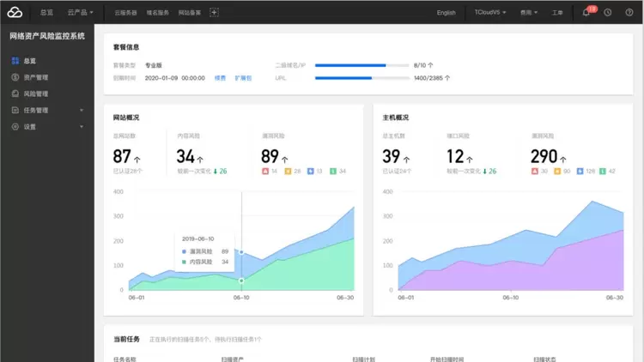Click the 扩展包 link
This screenshot has width=644, height=362.
pos(243,78)
